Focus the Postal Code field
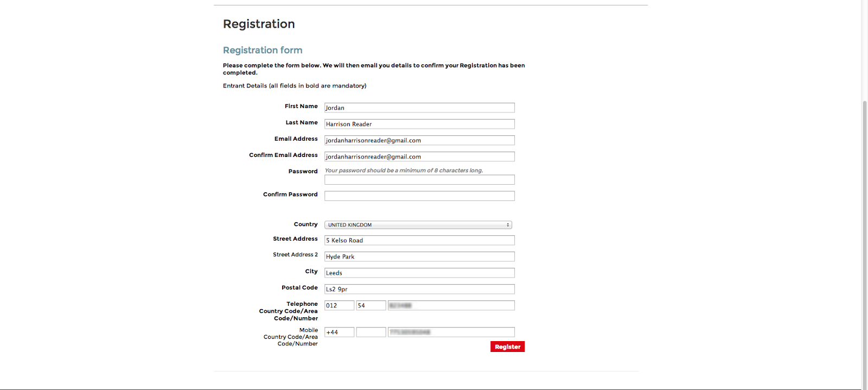 [419, 289]
